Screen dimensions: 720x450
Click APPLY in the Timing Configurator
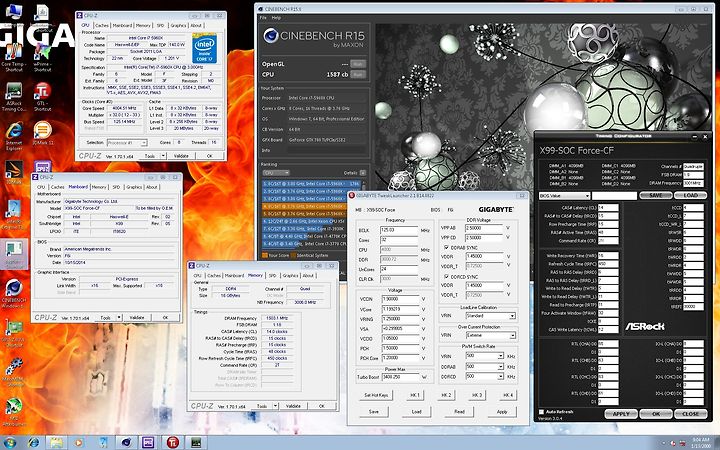pos(621,414)
